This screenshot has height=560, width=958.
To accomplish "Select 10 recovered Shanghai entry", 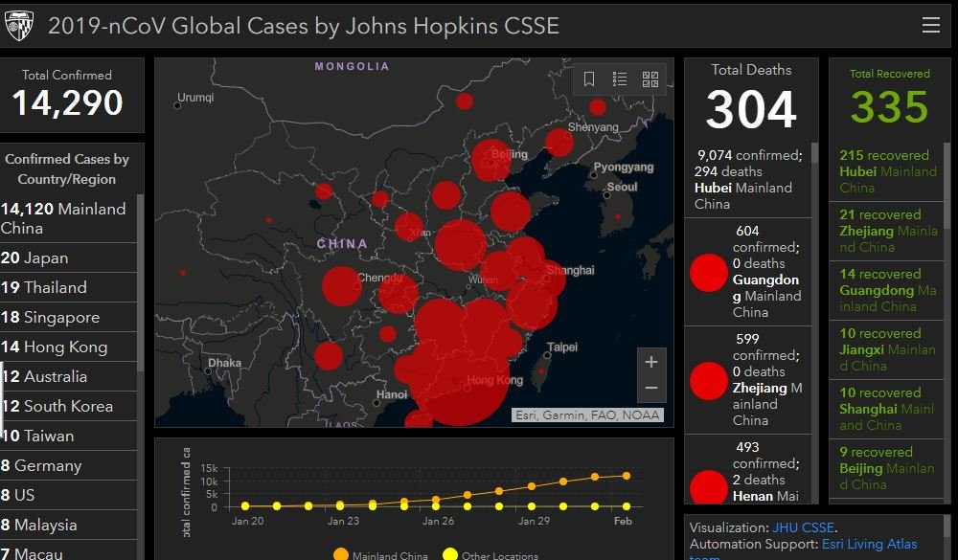I will (886, 409).
